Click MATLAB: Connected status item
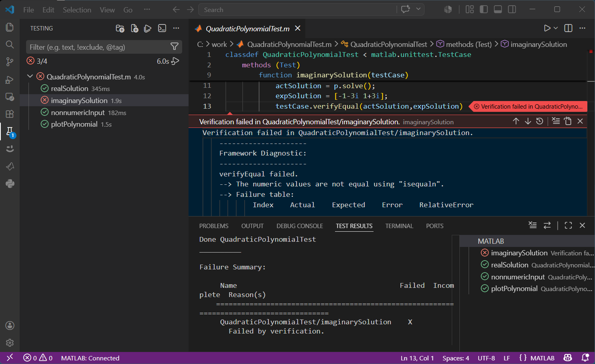Screen dimensions: 595x364 pyautogui.click(x=90, y=358)
